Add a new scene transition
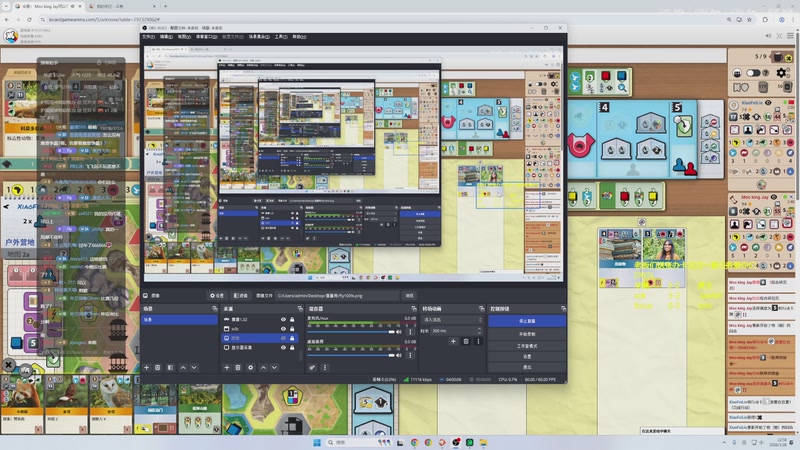The height and width of the screenshot is (450, 800). tap(453, 341)
